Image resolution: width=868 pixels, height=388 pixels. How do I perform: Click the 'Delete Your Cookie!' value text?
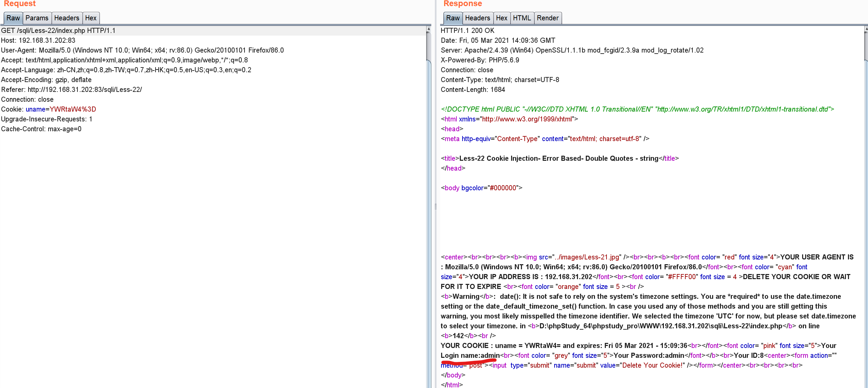[x=652, y=365]
